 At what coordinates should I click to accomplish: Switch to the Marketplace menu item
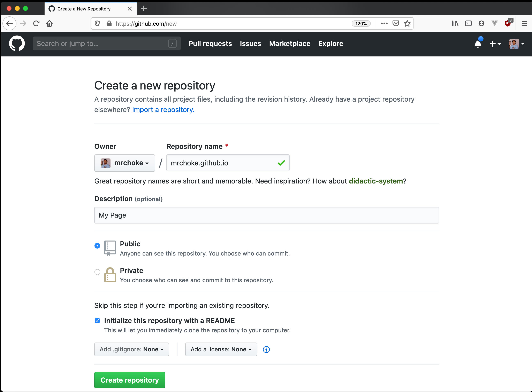pyautogui.click(x=289, y=44)
